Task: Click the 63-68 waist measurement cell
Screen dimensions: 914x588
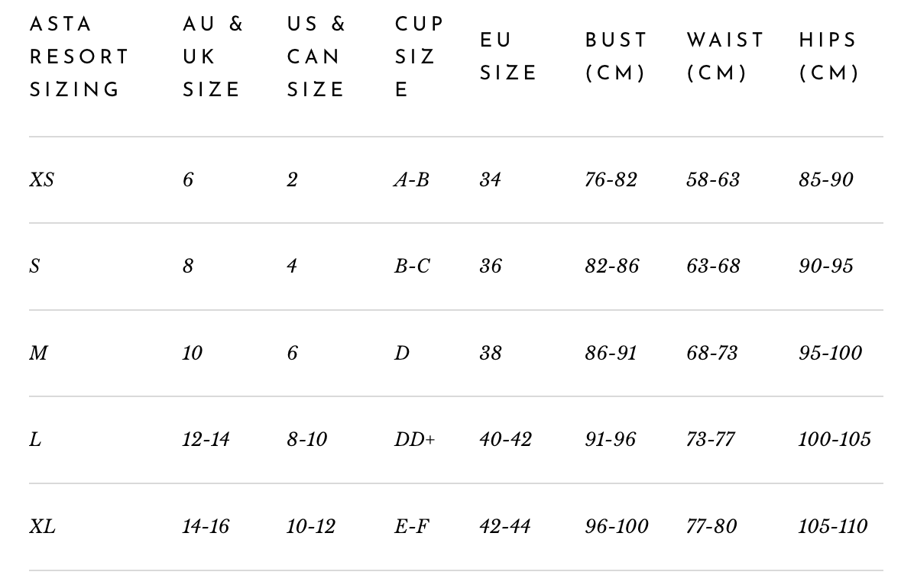Action: tap(713, 267)
